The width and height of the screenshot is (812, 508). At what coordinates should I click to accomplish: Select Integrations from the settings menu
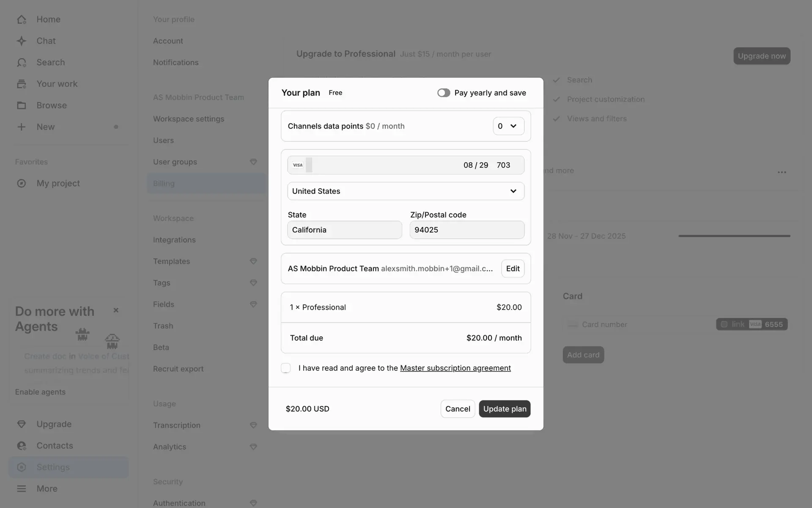174,240
